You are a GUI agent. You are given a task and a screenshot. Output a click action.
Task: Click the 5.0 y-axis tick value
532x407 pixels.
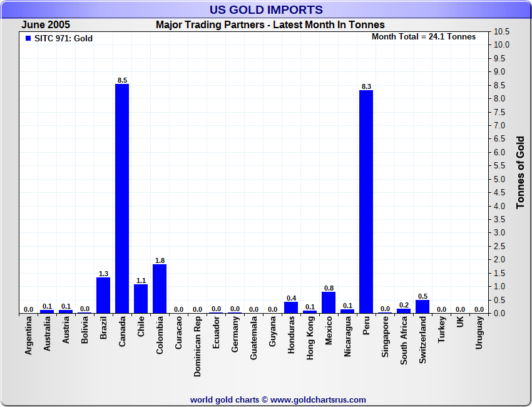[499, 179]
